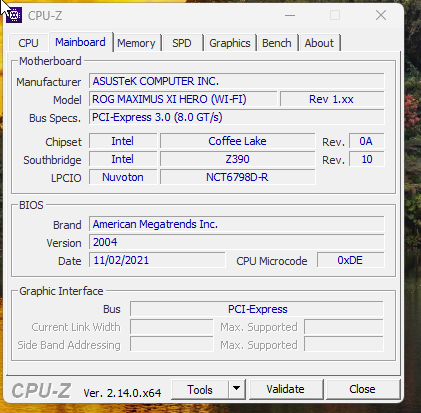Screen dimensions: 421x413
Task: Click the PCI-Express graphic interface bus field
Action: coord(257,309)
